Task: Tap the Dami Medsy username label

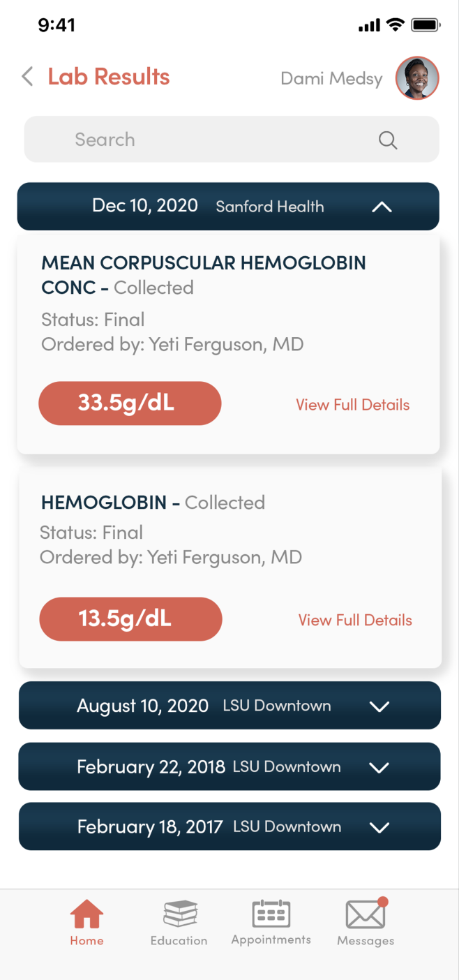Action: tap(331, 78)
